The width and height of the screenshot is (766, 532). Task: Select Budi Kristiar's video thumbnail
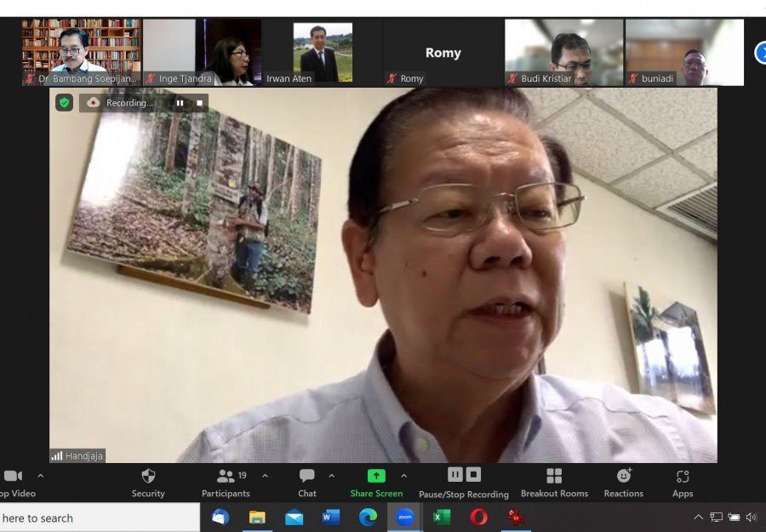pyautogui.click(x=563, y=52)
